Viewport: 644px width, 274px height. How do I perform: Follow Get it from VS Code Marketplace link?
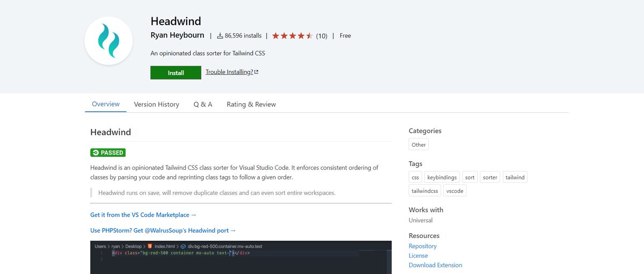click(x=143, y=215)
